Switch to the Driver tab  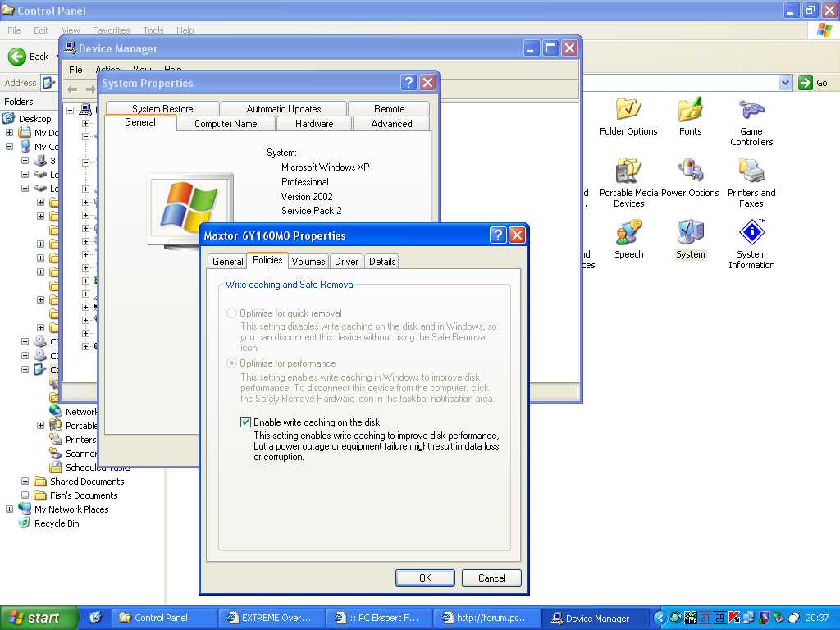point(346,262)
